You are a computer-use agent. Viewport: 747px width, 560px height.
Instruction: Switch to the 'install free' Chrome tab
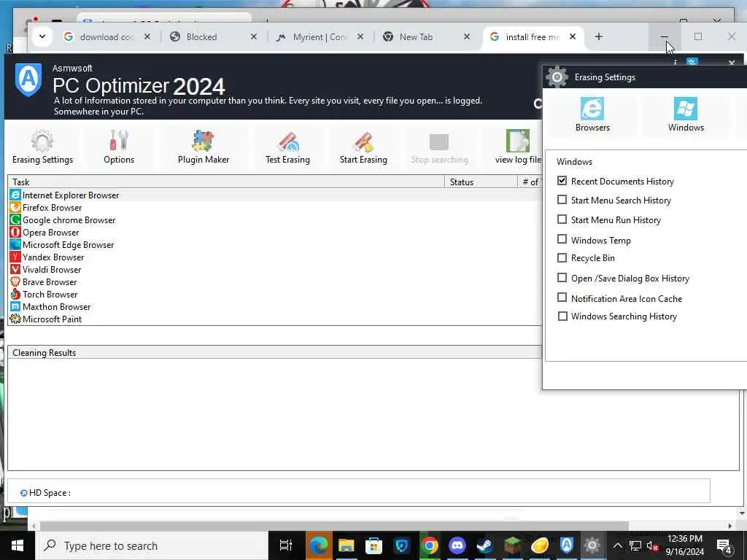click(533, 36)
